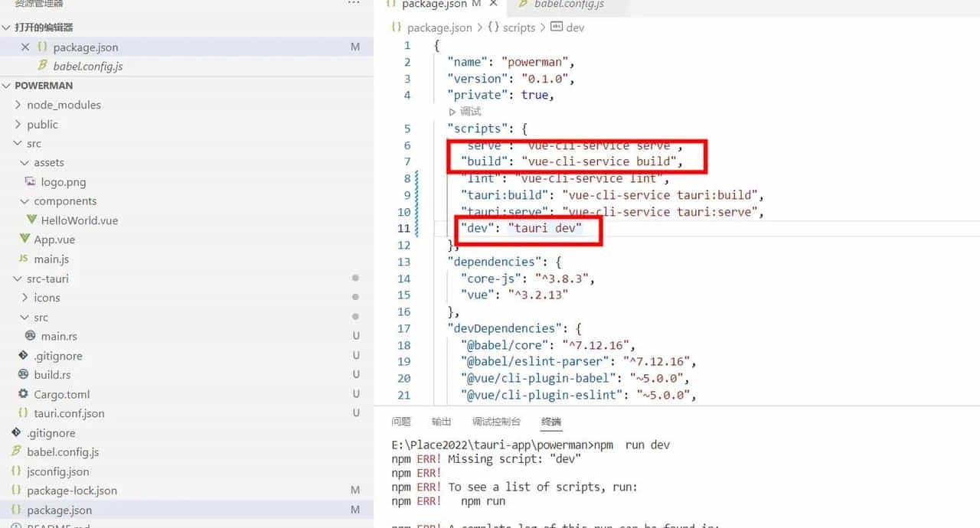Expand the public folder
Screen dimensions: 980x528
[18, 124]
